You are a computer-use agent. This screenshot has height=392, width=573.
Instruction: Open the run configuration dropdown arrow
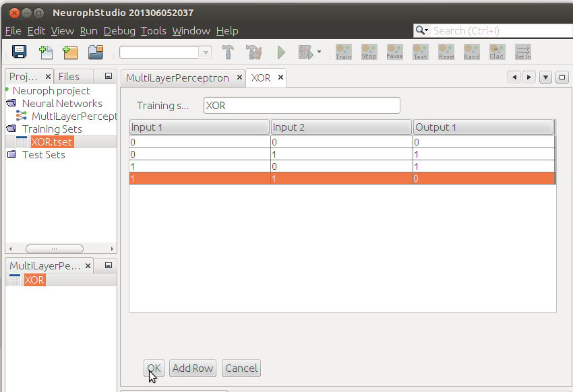[320, 52]
